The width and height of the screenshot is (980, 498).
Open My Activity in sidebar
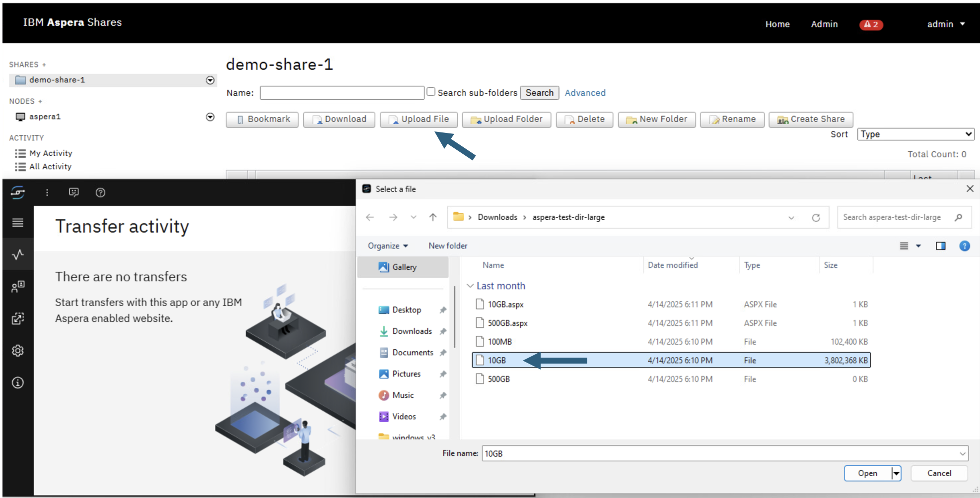pyautogui.click(x=51, y=154)
